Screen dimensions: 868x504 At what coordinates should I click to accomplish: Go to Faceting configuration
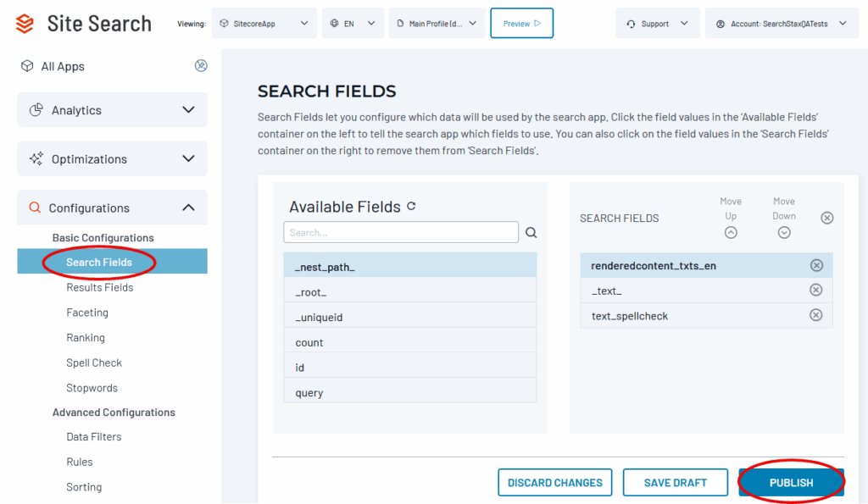point(87,313)
